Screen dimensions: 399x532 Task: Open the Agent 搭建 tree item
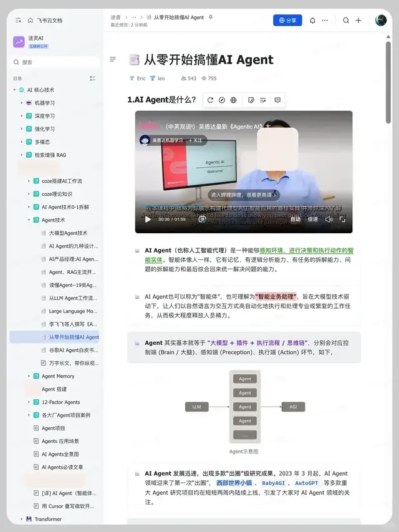(54, 389)
